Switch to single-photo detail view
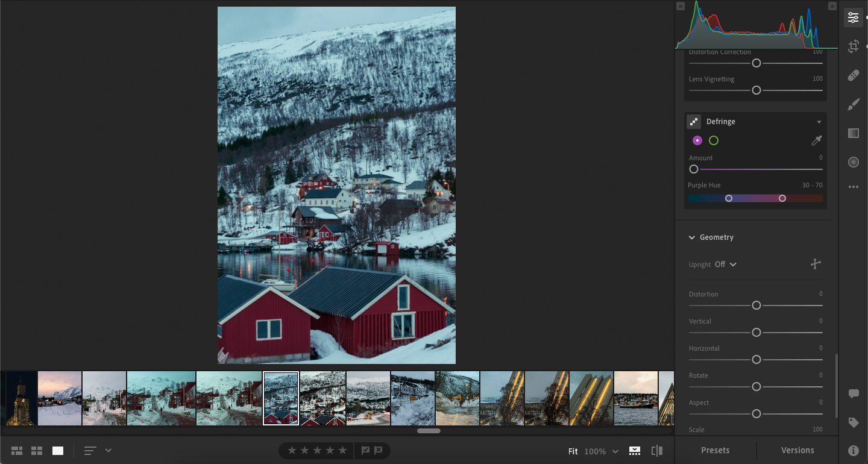This screenshot has height=464, width=868. pos(58,451)
